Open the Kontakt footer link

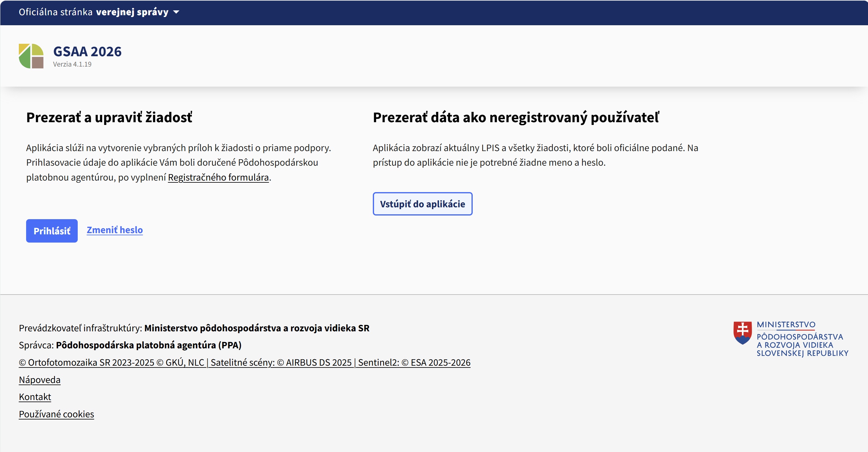[x=35, y=397]
